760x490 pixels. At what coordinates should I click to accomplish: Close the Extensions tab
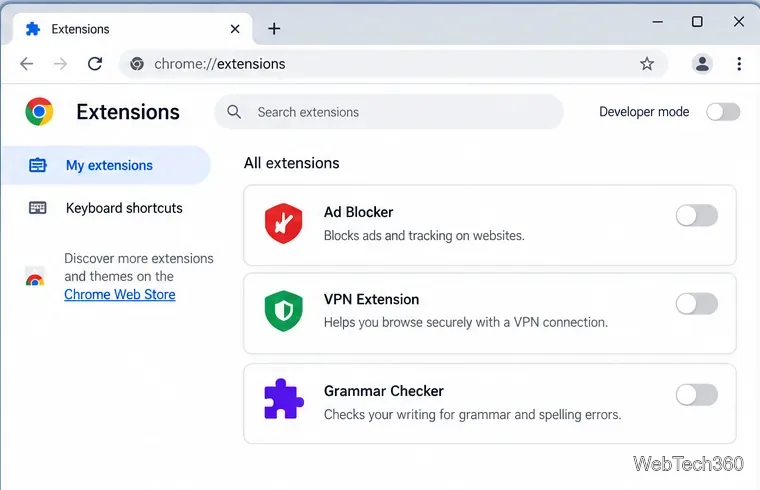point(235,29)
